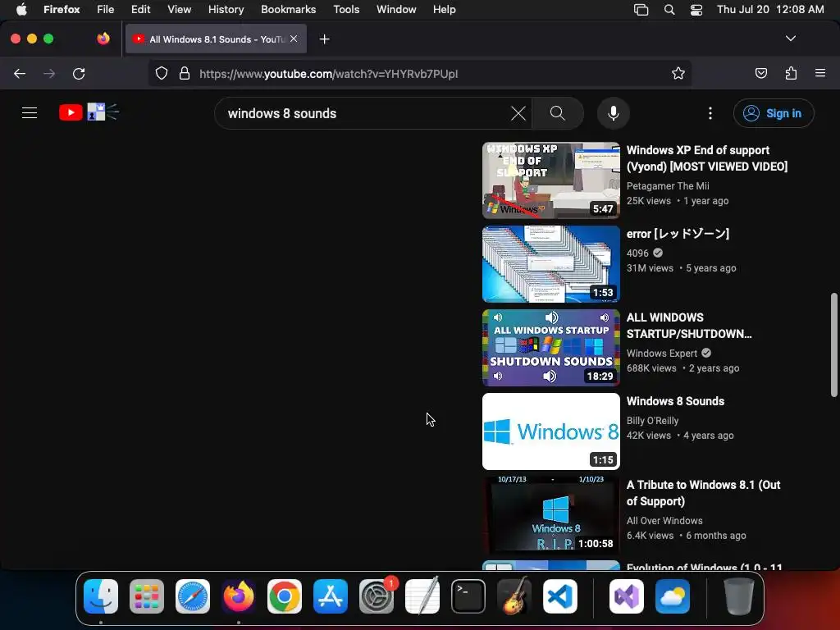This screenshot has height=630, width=840.
Task: Open the Window menu
Action: [396, 9]
